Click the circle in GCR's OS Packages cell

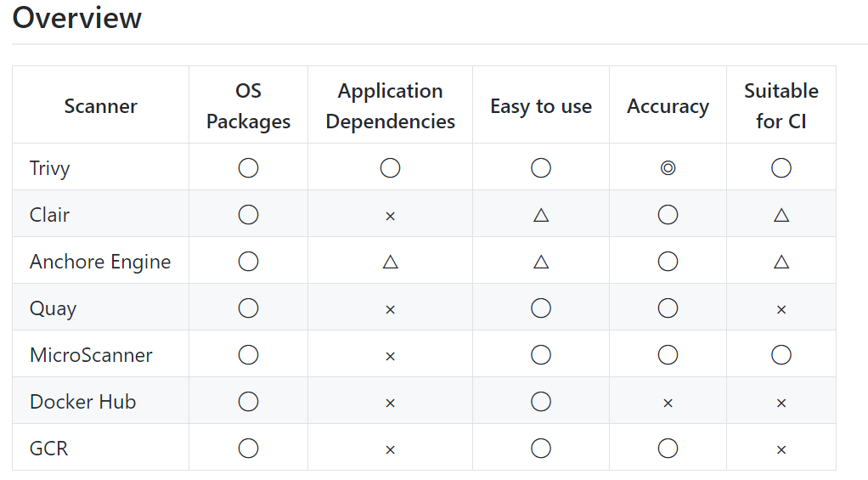click(x=248, y=449)
